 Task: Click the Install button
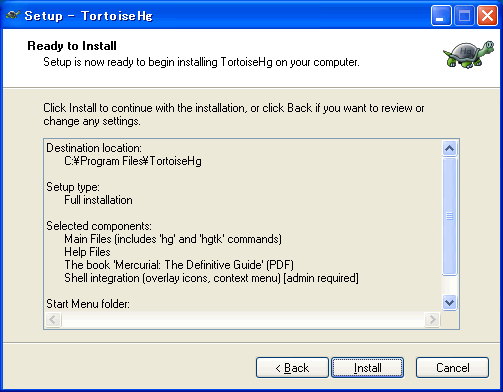click(367, 368)
